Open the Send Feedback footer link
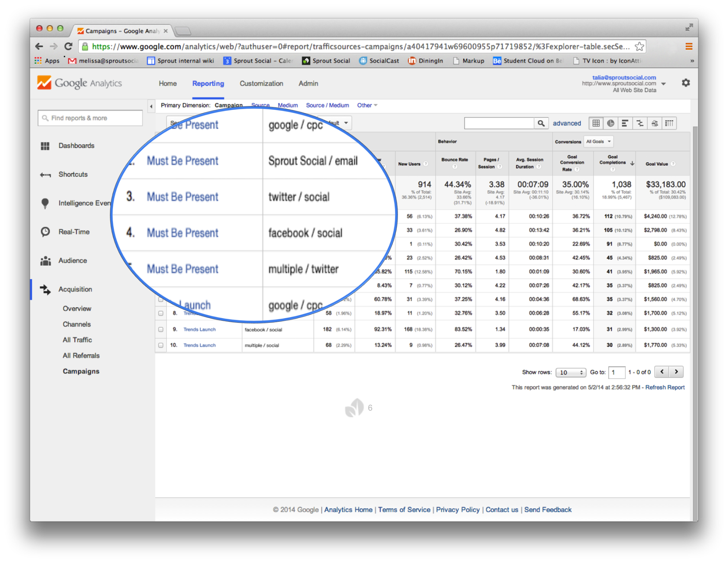This screenshot has height=563, width=728. 548,509
